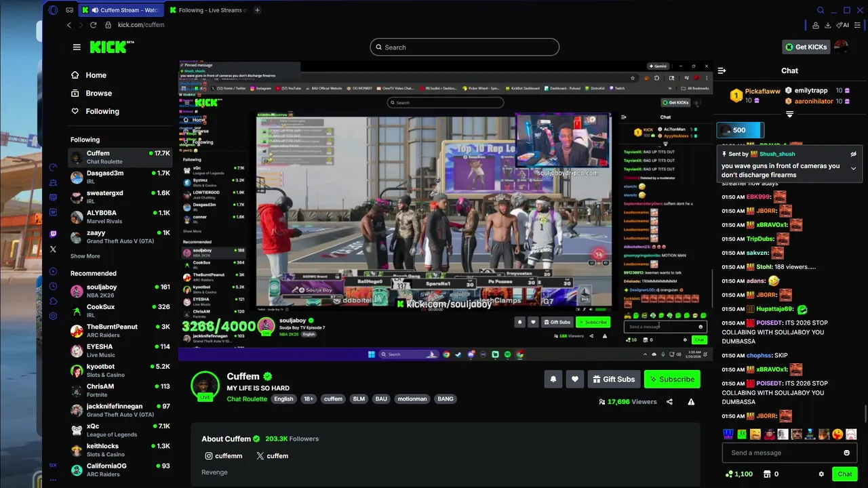This screenshot has height=488, width=868.
Task: Open the user avatar menu
Action: [842, 47]
